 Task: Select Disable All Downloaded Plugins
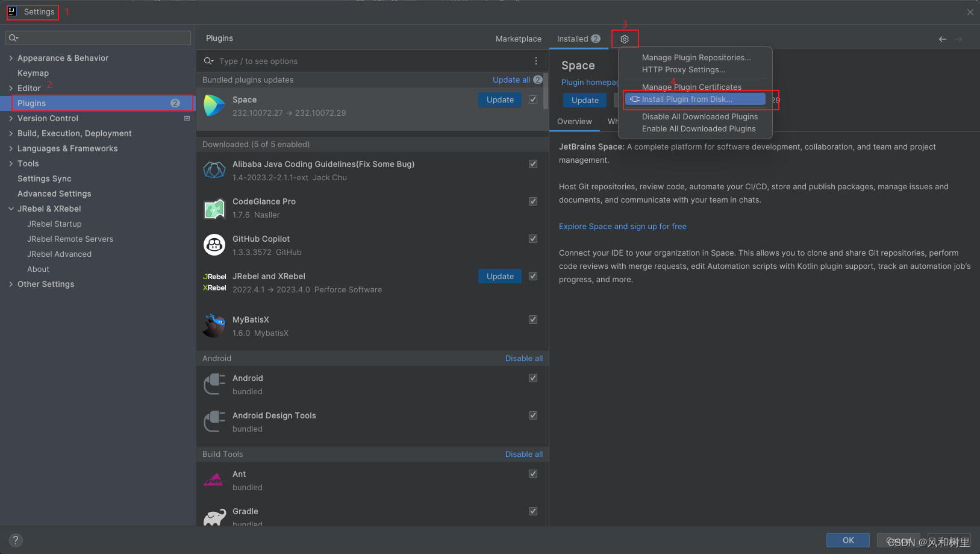pyautogui.click(x=700, y=116)
